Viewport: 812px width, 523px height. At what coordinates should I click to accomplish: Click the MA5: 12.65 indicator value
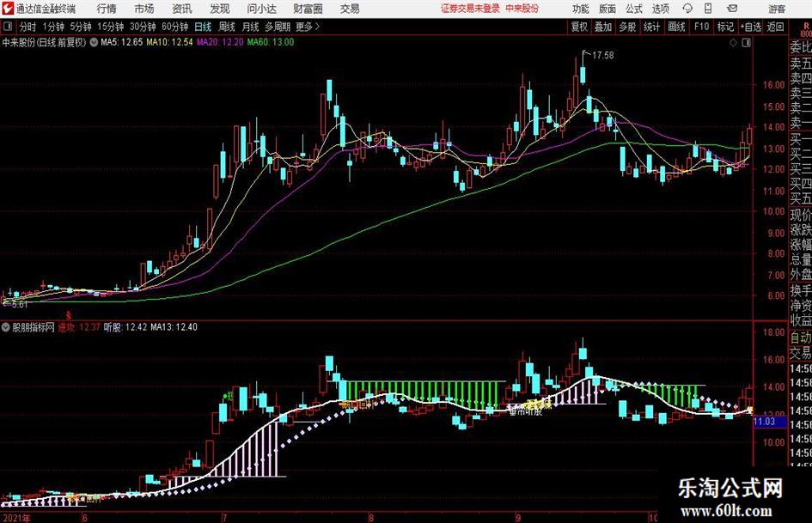[122, 42]
